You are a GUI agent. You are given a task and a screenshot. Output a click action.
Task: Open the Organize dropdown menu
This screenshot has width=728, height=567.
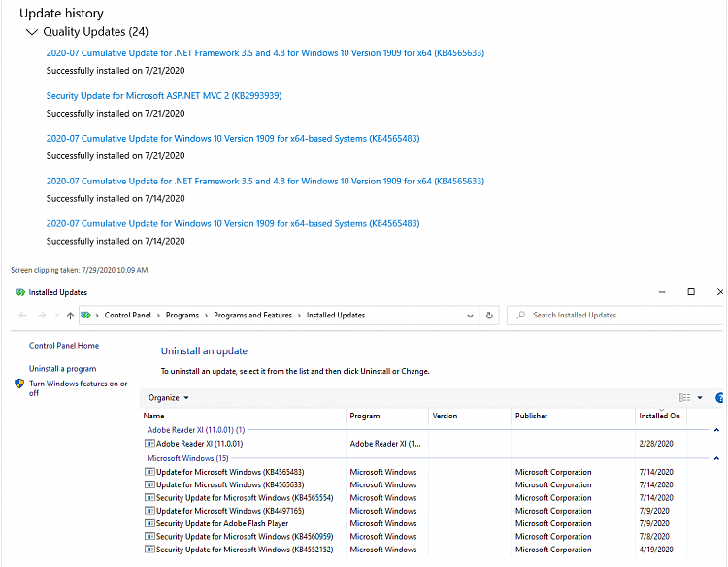tap(169, 397)
